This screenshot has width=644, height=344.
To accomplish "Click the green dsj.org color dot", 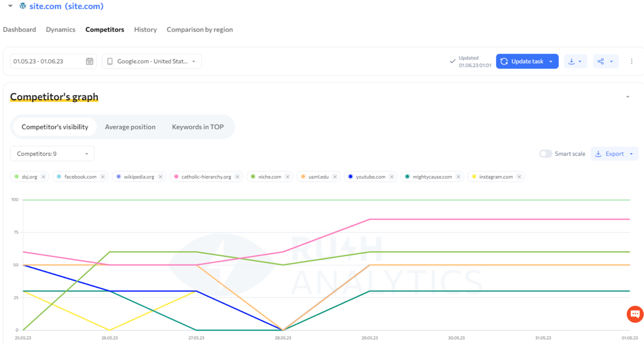I will pyautogui.click(x=17, y=176).
